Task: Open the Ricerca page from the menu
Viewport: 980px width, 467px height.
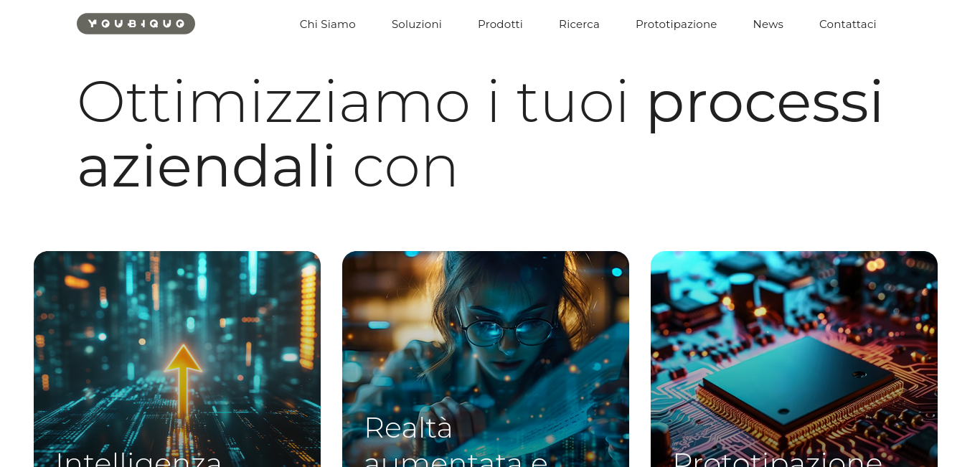Action: pos(579,24)
